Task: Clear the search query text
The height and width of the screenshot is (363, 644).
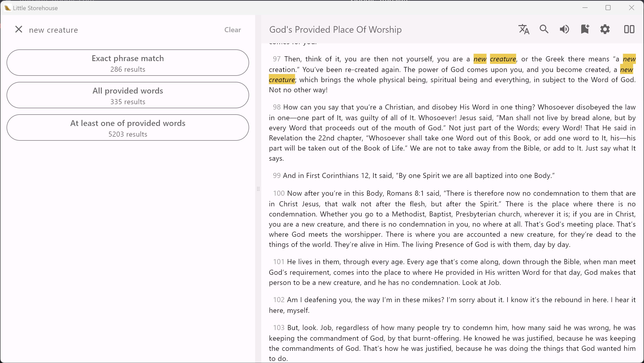Action: click(232, 30)
